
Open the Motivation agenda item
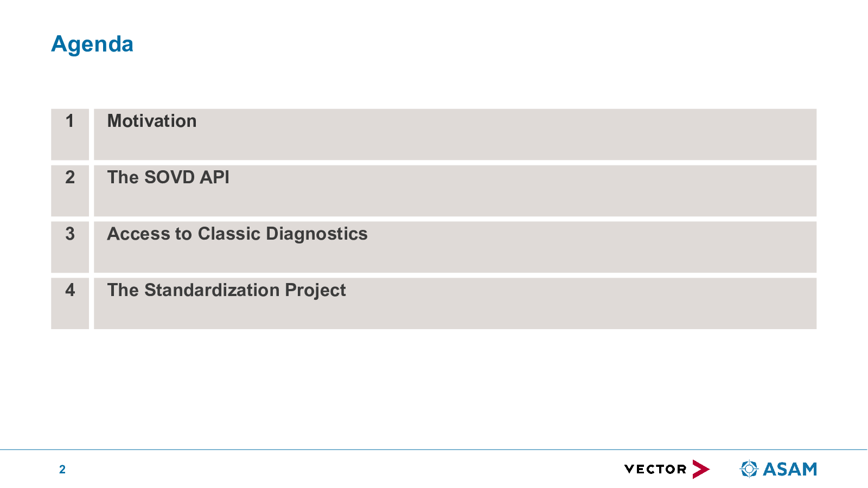tap(455, 134)
